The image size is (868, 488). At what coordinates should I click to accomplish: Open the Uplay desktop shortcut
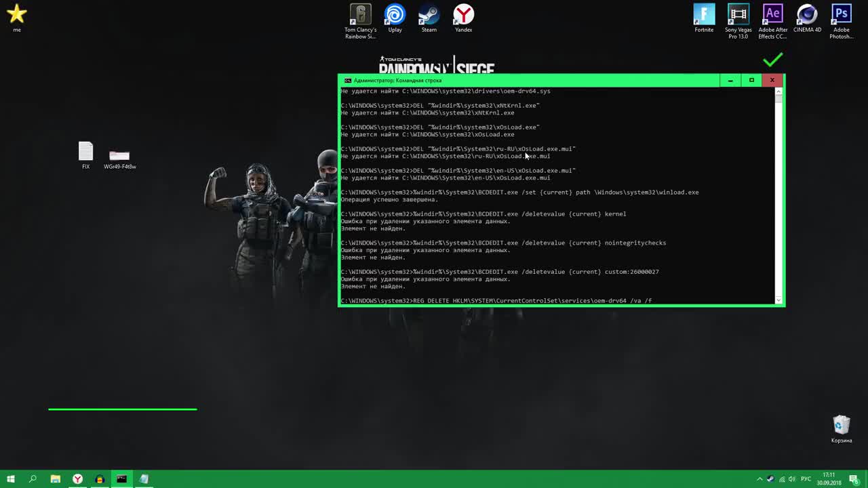pos(395,18)
